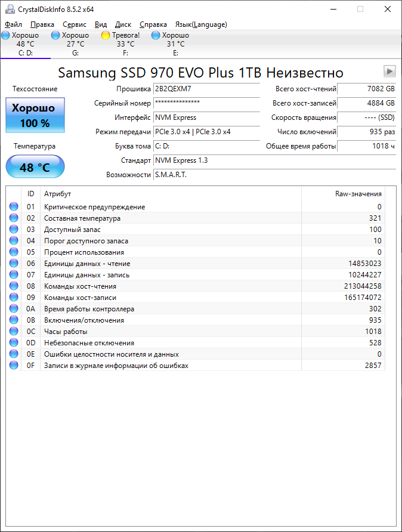
Task: Select the G: disk at 27 °C
Action: tap(75, 44)
